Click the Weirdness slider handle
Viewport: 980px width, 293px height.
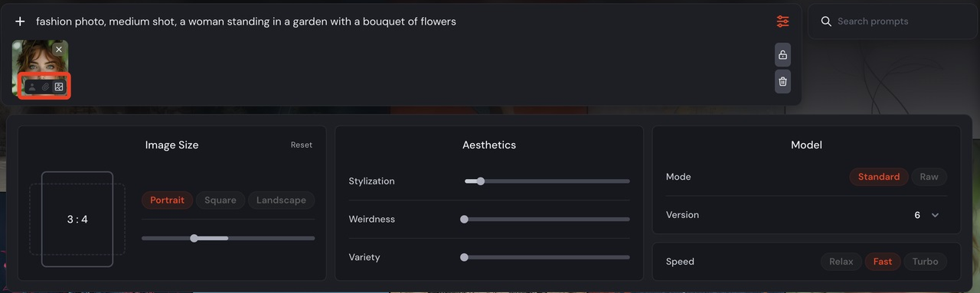point(464,220)
